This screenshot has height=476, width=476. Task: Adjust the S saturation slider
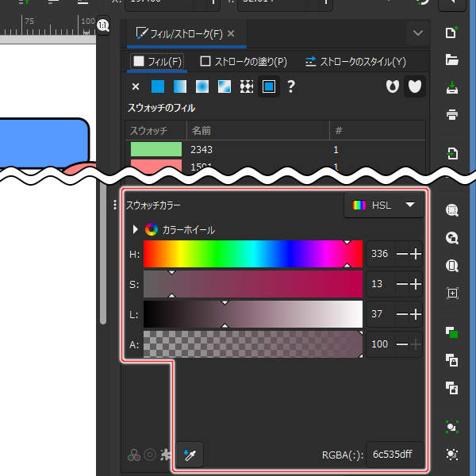pyautogui.click(x=253, y=284)
